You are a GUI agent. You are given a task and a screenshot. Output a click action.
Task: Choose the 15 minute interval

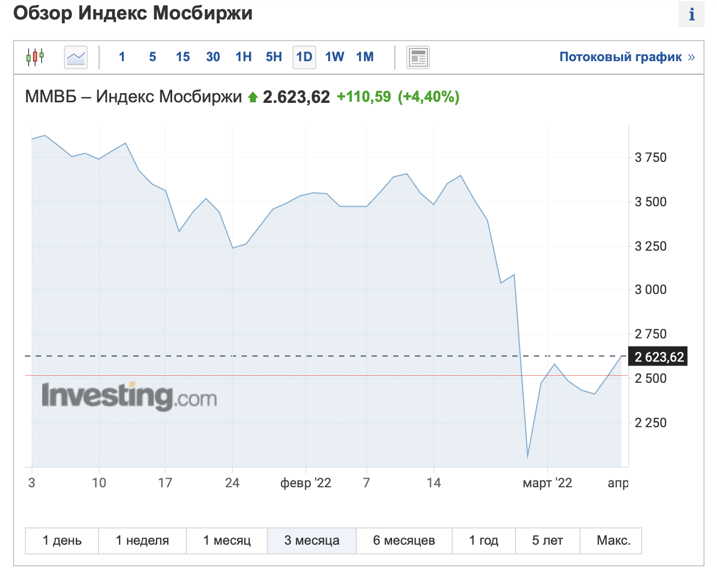click(183, 57)
